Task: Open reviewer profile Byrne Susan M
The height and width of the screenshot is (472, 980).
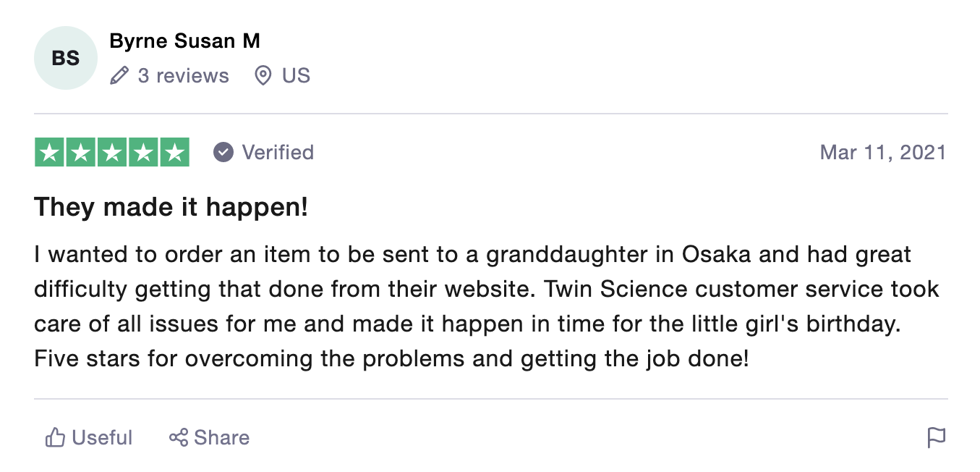Action: (x=184, y=41)
